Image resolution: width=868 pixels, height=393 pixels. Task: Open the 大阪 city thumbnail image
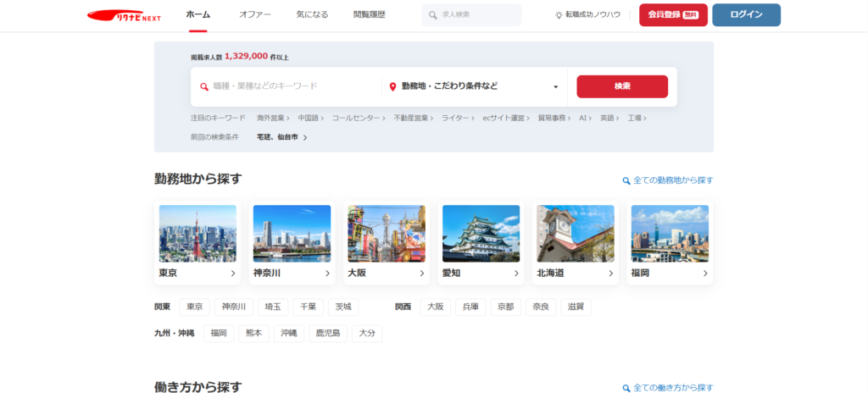tap(387, 233)
